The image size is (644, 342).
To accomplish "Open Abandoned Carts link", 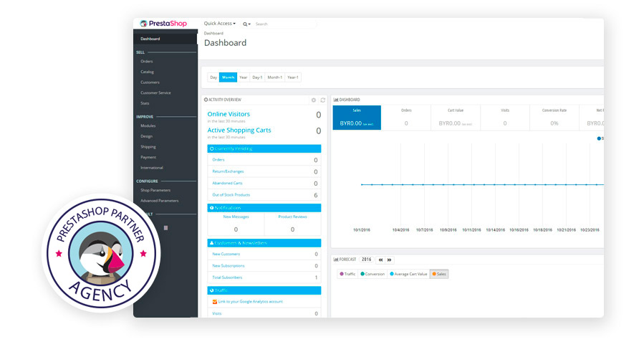I will coord(227,183).
